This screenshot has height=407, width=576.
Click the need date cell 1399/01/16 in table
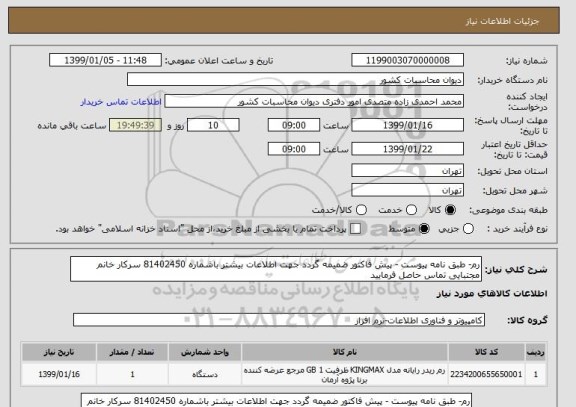(x=59, y=374)
